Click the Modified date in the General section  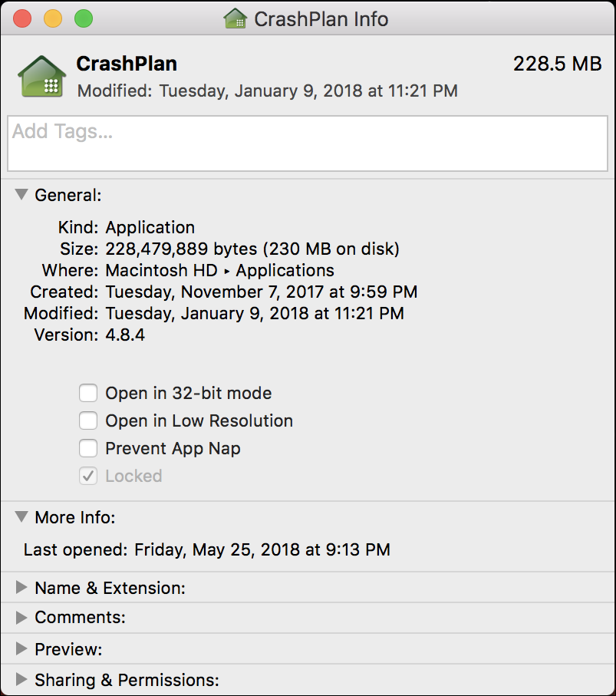255,313
